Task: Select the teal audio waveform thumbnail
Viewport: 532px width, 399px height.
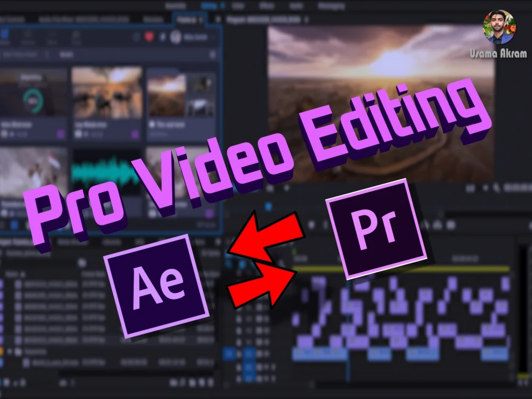Action: tap(107, 172)
